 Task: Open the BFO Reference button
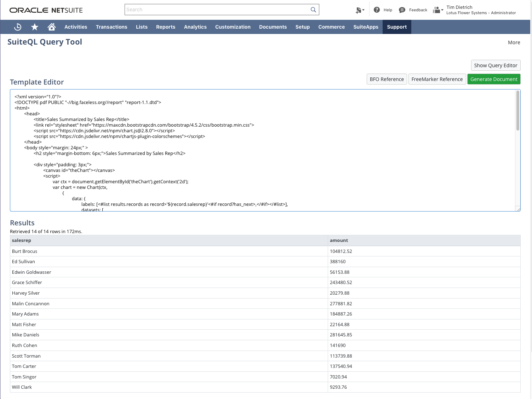coord(387,79)
